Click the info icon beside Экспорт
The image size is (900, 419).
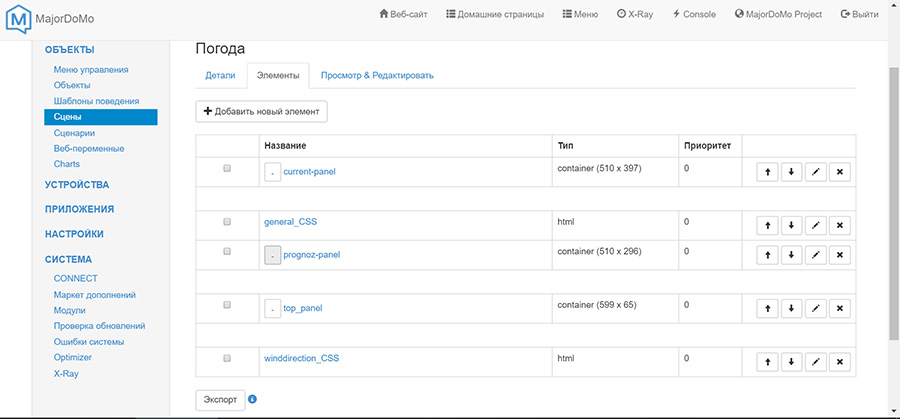(x=252, y=399)
